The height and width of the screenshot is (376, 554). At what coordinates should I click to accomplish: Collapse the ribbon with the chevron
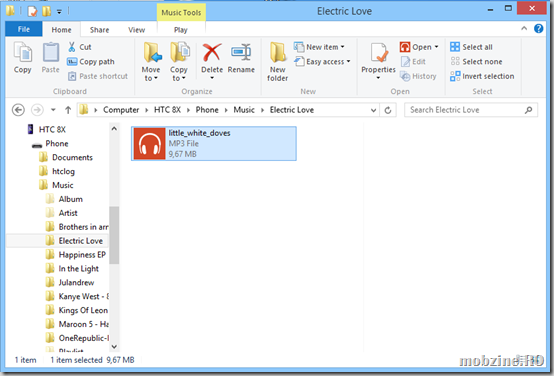(524, 28)
